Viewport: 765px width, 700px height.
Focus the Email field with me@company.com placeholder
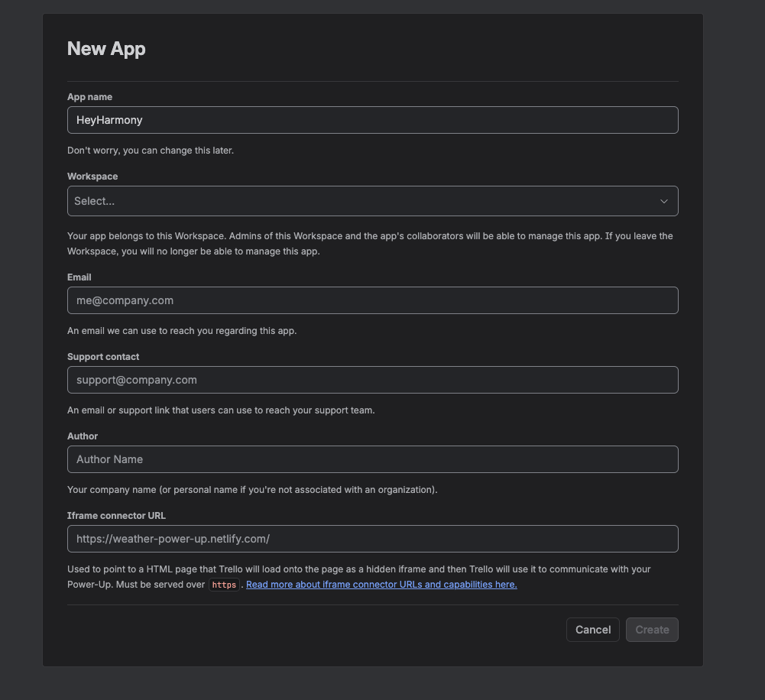tap(372, 300)
